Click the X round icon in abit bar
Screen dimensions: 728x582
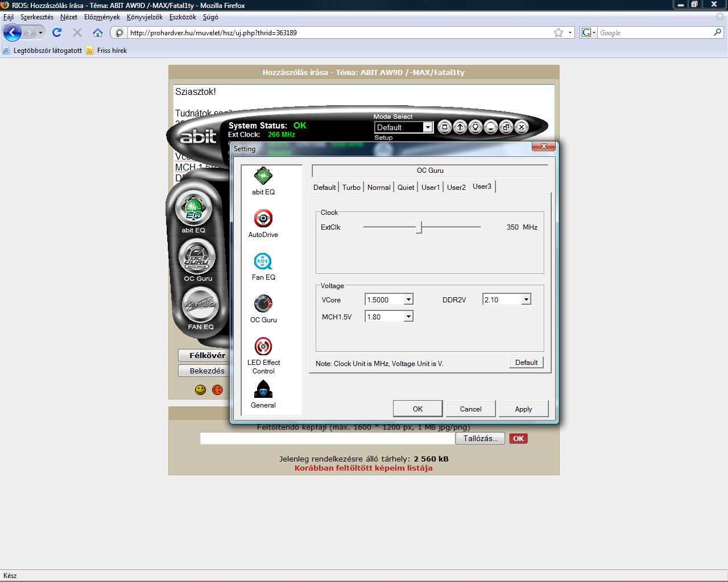point(522,127)
